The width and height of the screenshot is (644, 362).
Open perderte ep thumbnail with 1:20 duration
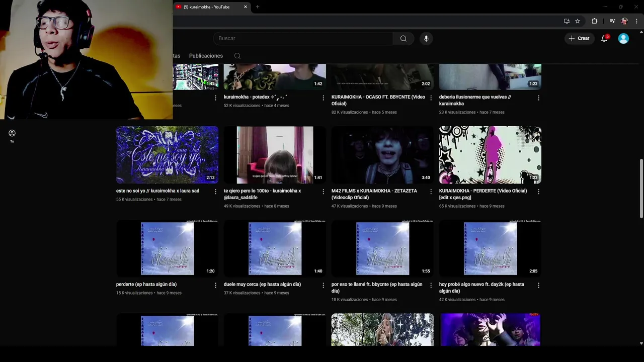pos(168,248)
